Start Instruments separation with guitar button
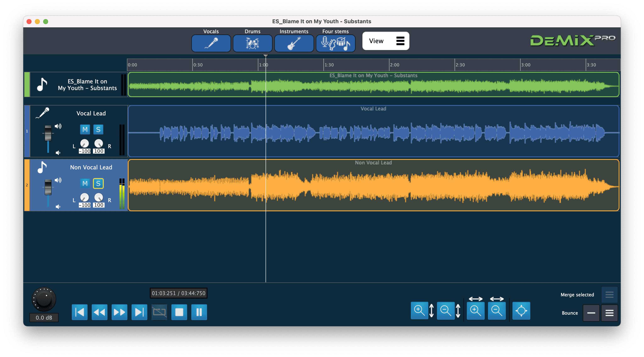Viewport: 644px width, 357px height. tap(294, 43)
